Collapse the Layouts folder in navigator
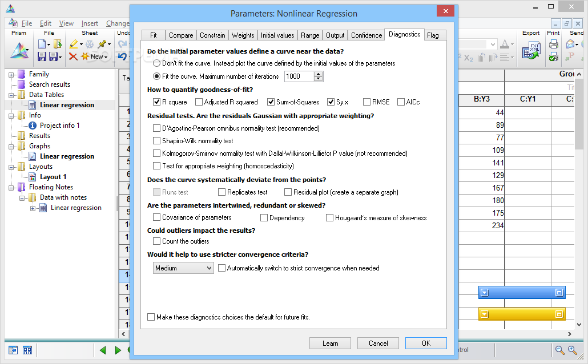 tap(11, 167)
